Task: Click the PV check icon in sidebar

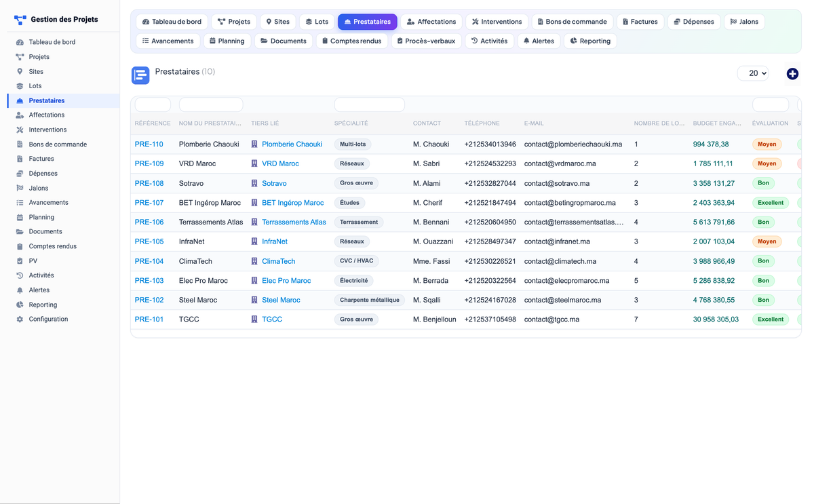Action: pos(20,261)
